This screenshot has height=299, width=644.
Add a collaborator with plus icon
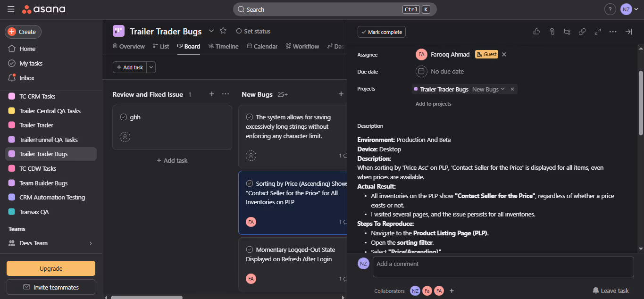pyautogui.click(x=452, y=291)
